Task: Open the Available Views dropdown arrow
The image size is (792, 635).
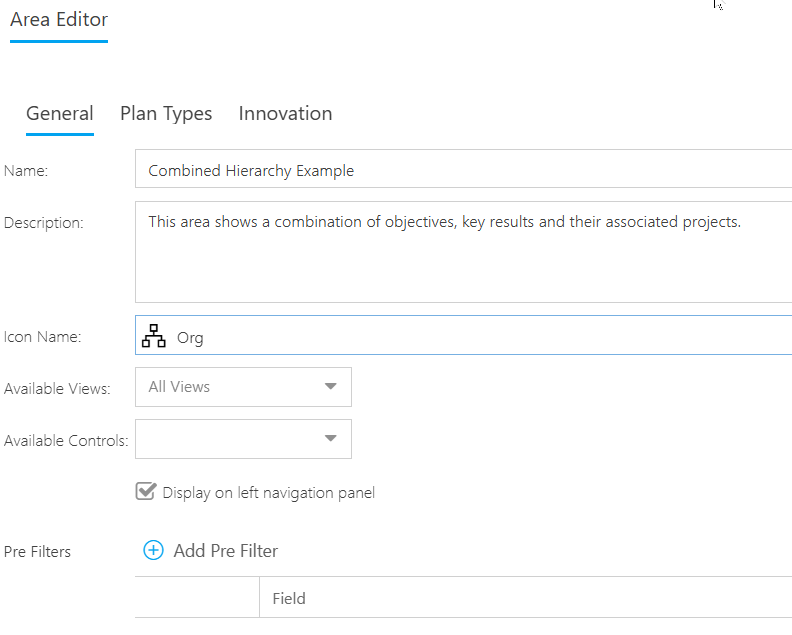Action: coord(330,386)
